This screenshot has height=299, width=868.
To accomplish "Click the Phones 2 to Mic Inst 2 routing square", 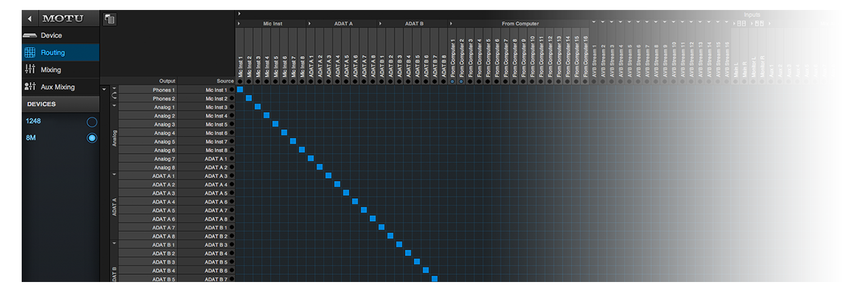I will coord(249,98).
